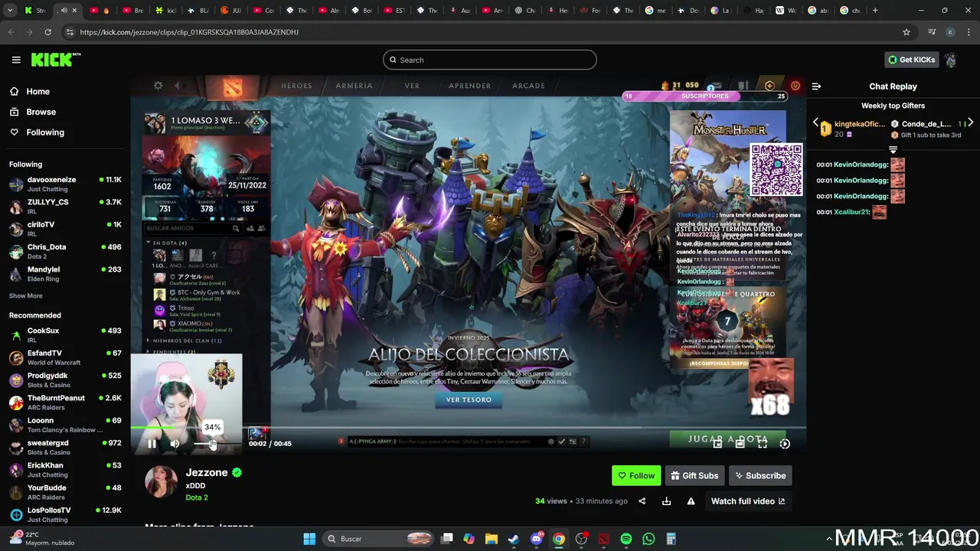Open the davooxeneize channel
Viewport: 980px width, 551px height.
coord(65,184)
